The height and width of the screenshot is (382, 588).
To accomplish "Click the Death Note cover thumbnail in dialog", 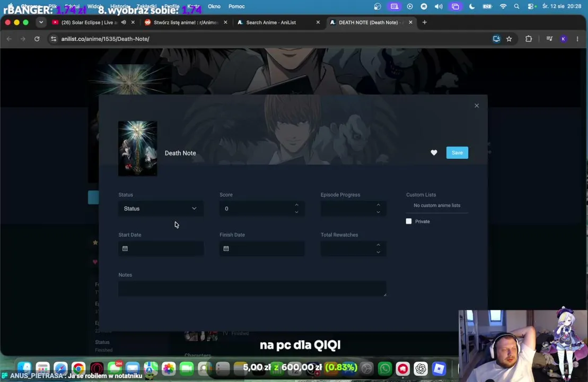I will 138,149.
